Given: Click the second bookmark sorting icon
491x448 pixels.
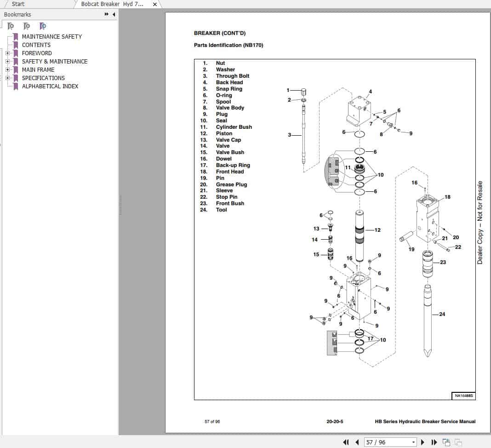Looking at the screenshot, I should [x=27, y=26].
